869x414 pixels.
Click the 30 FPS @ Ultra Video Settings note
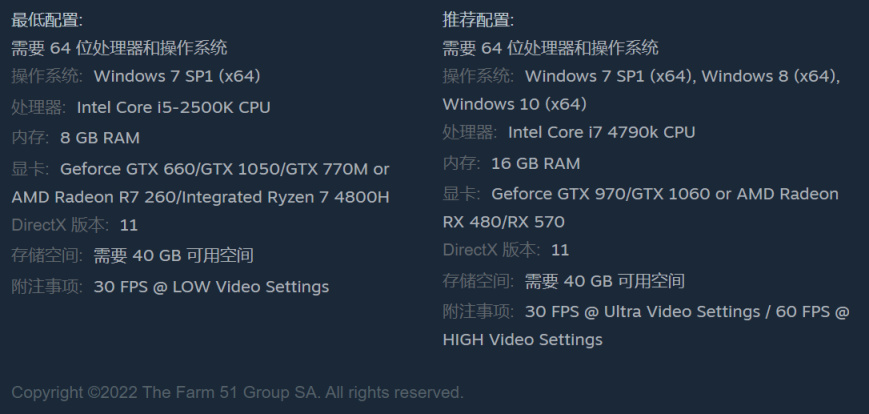pos(642,312)
